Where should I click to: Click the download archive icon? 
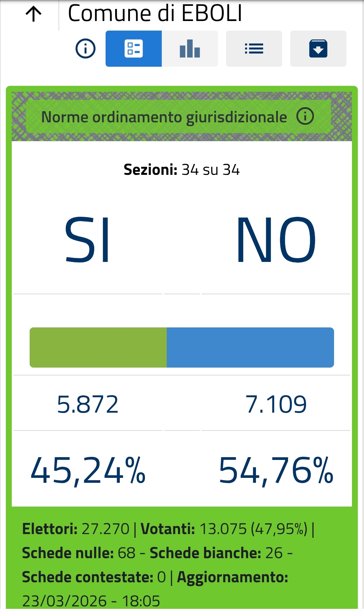318,48
